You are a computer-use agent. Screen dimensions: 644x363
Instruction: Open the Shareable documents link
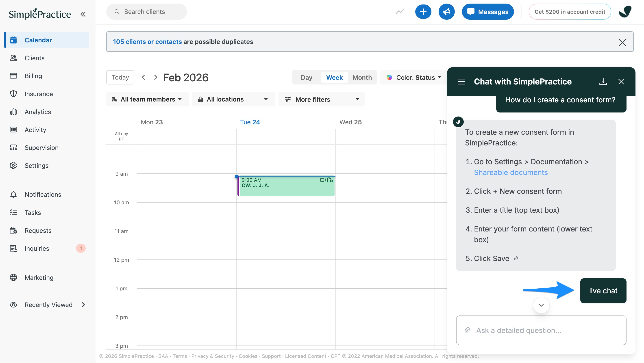[x=511, y=172]
